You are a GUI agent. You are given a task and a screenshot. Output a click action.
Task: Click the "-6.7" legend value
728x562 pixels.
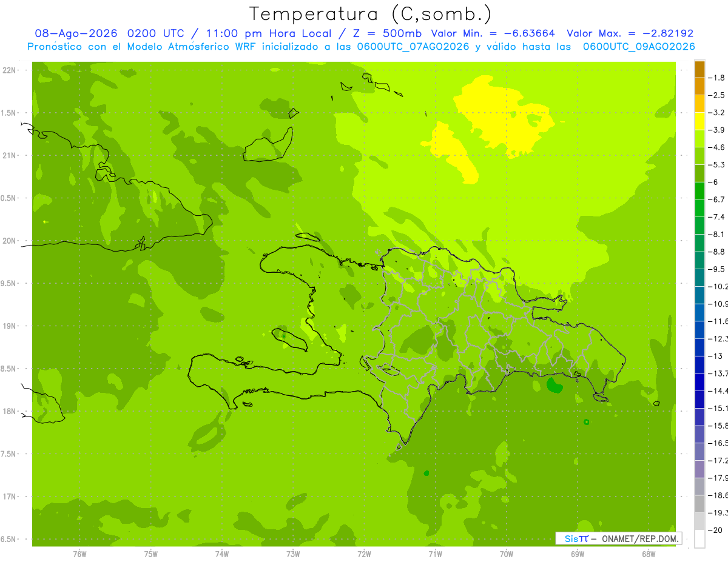(718, 199)
